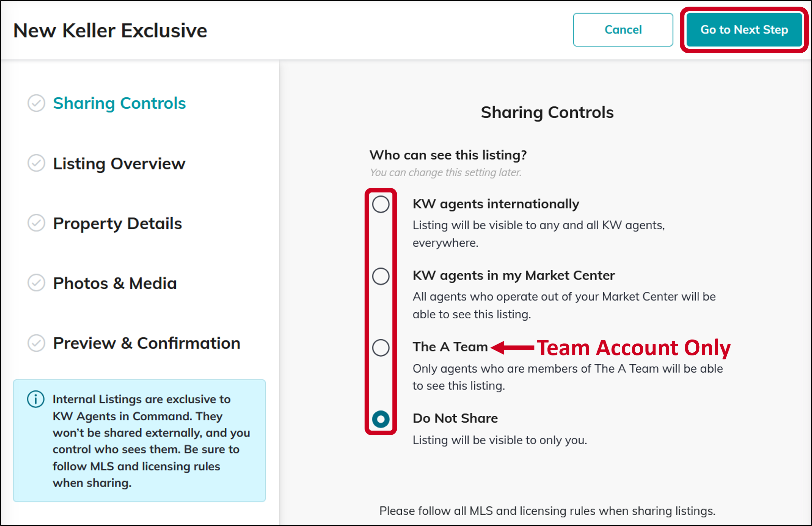This screenshot has height=526, width=812.
Task: Click 'You can change this setting later.' hint
Action: (x=445, y=173)
